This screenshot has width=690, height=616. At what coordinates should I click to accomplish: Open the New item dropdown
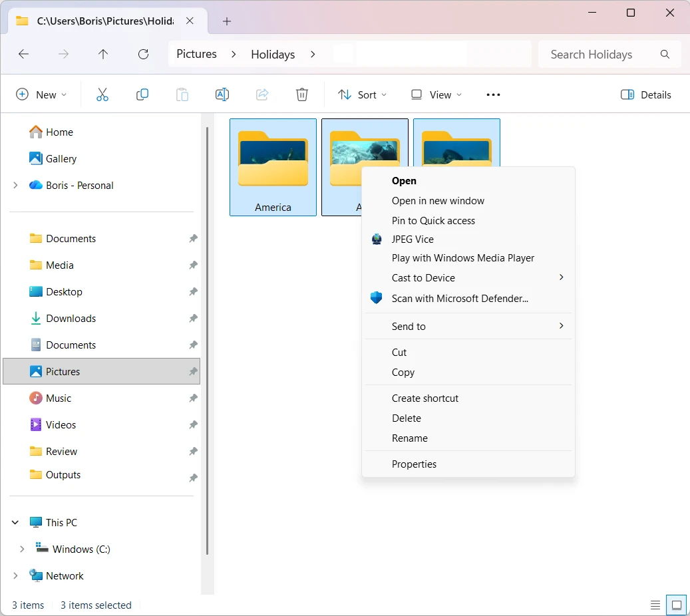coord(41,94)
